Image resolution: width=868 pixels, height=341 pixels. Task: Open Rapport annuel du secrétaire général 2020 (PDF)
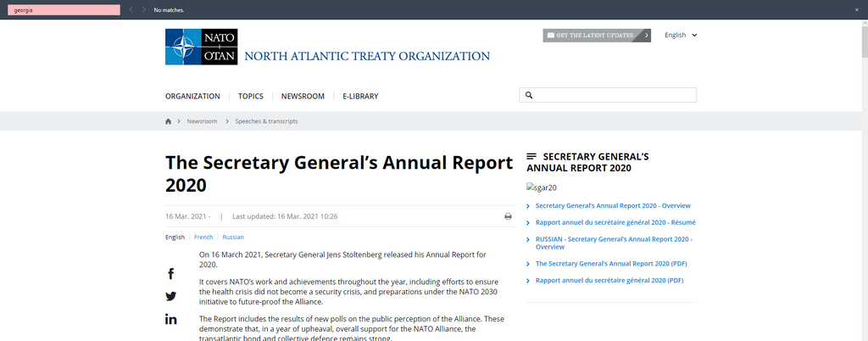[x=609, y=281]
